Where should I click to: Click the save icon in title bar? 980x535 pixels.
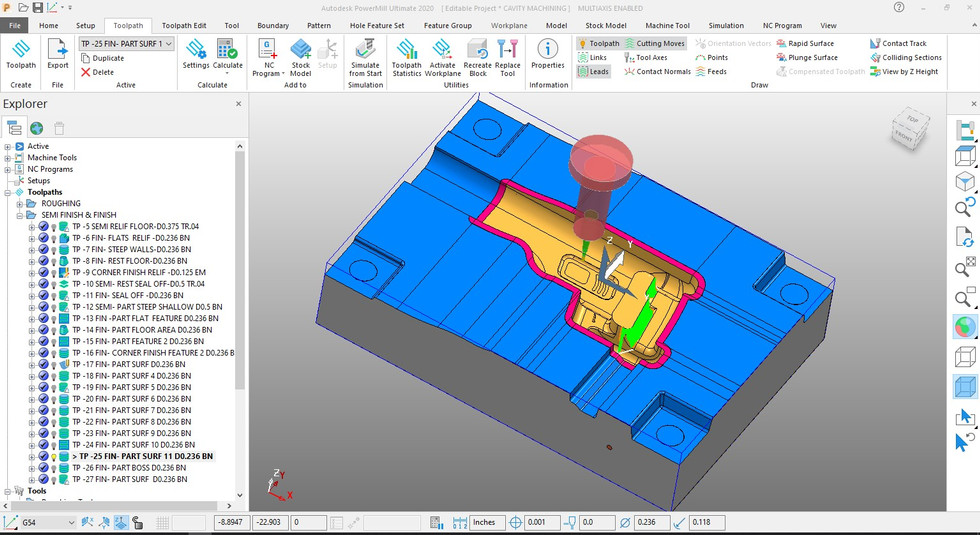(38, 8)
